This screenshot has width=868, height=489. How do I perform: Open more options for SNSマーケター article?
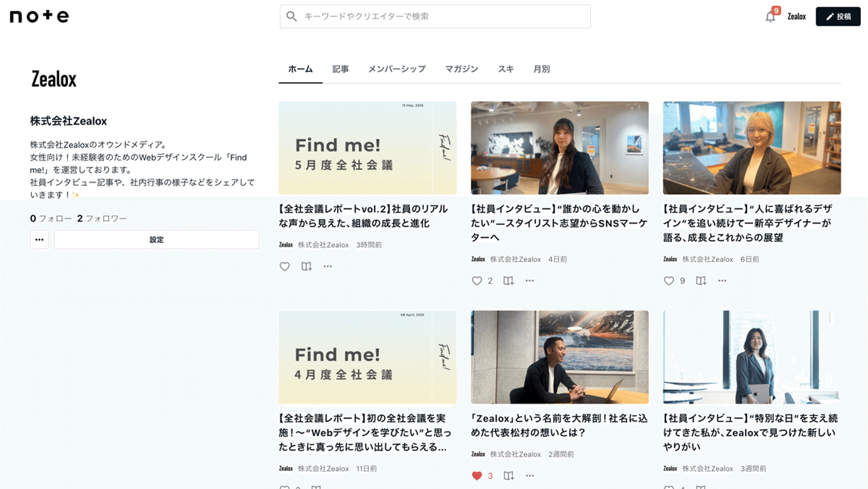(529, 280)
